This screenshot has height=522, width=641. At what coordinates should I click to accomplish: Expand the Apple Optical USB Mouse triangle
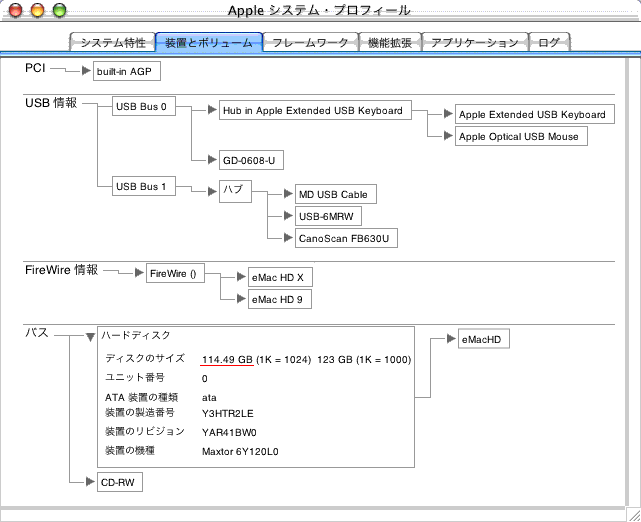(448, 135)
